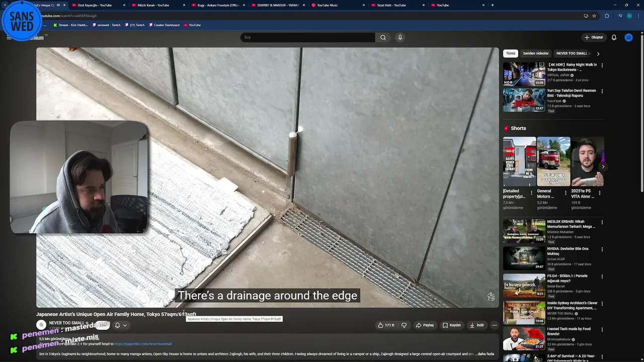Open the Futurliner General Motors short

coord(553,161)
